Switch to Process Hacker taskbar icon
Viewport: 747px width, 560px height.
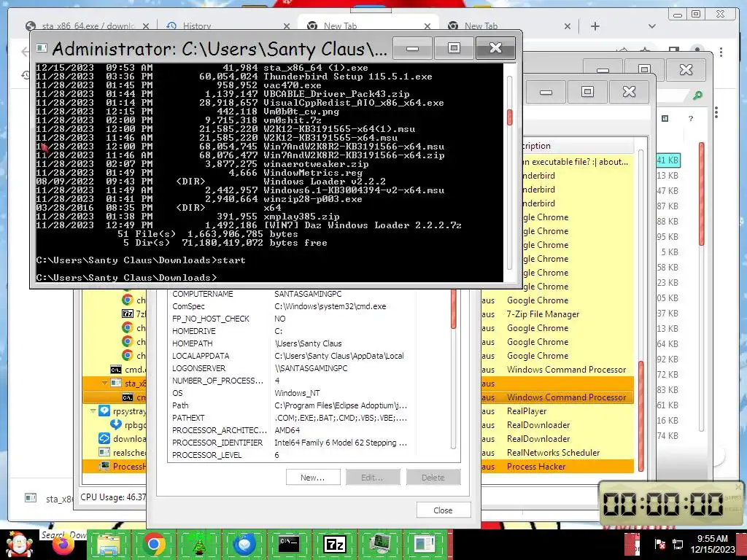tap(380, 544)
